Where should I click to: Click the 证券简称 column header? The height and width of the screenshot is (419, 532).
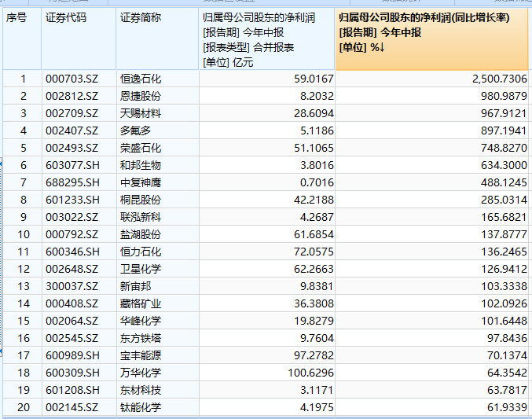[x=157, y=39]
